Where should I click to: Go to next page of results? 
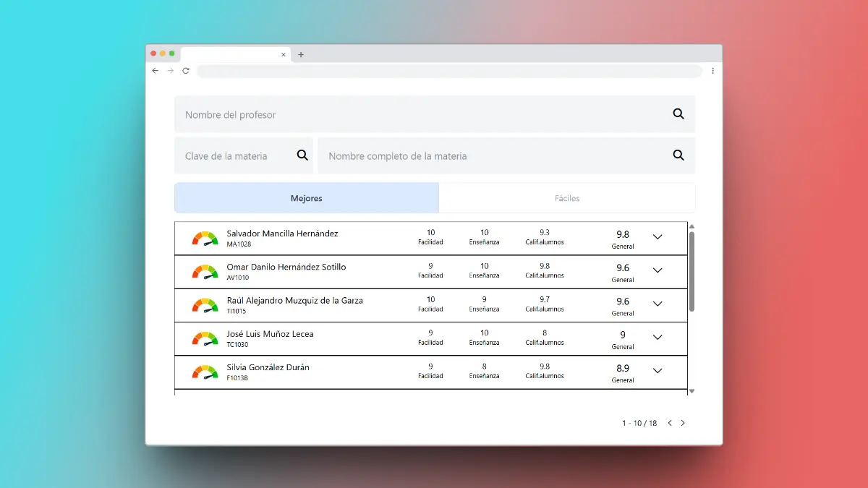[683, 423]
